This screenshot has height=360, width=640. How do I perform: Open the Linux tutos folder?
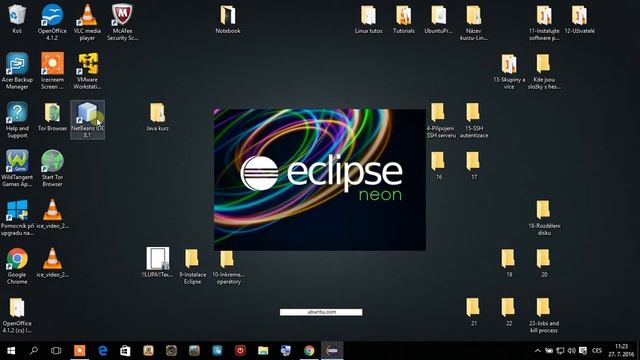pyautogui.click(x=369, y=19)
